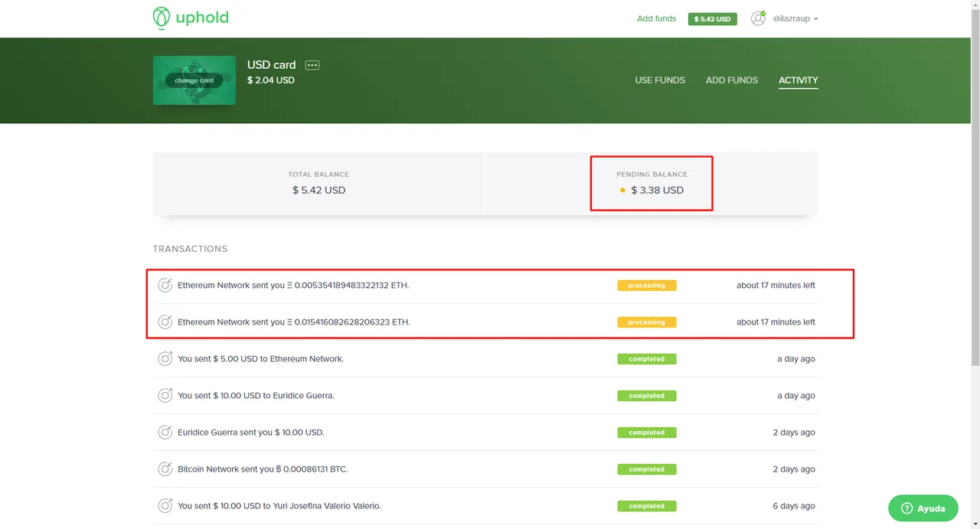Click the 6 days ago timestamp
This screenshot has width=980, height=529.
click(794, 506)
